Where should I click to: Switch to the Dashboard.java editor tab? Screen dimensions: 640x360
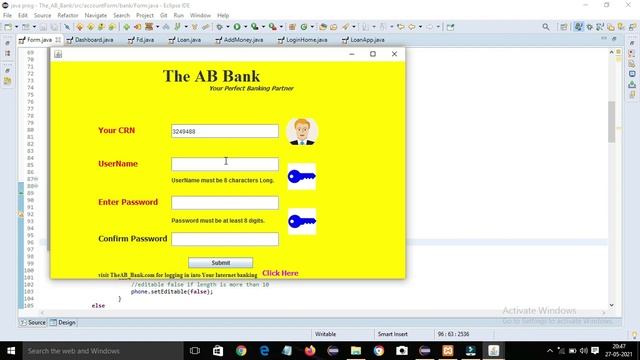[x=90, y=40]
